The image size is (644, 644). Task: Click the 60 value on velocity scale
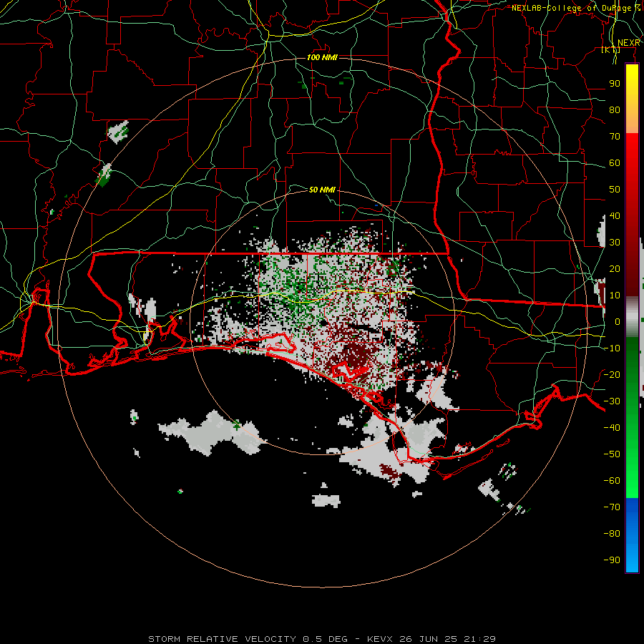[615, 163]
